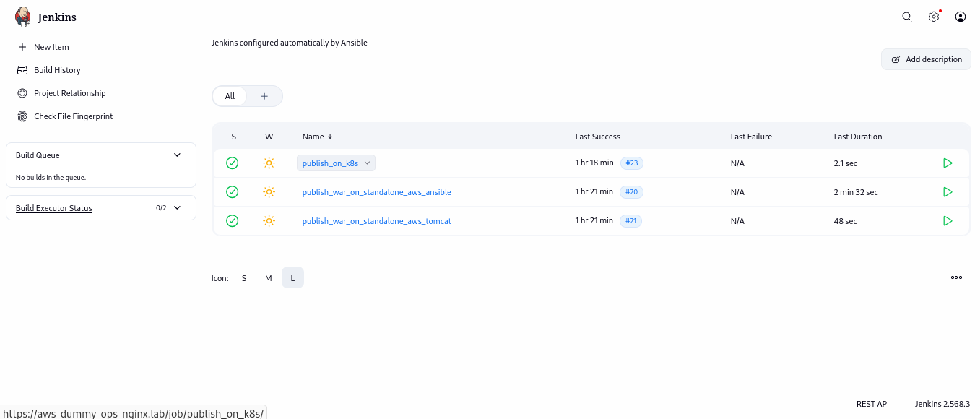Click sunny weather icon for publish_war_on_standalone_aws_ansible

pos(269,192)
